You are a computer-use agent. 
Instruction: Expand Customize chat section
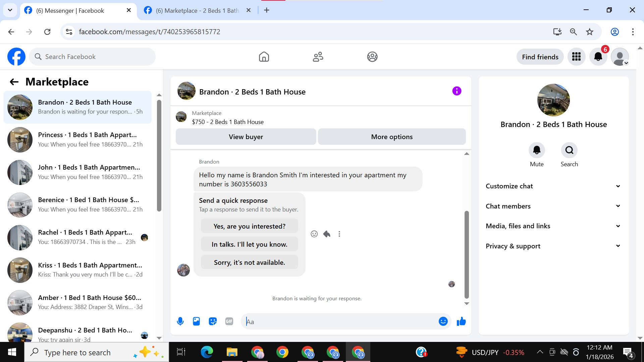click(x=553, y=186)
